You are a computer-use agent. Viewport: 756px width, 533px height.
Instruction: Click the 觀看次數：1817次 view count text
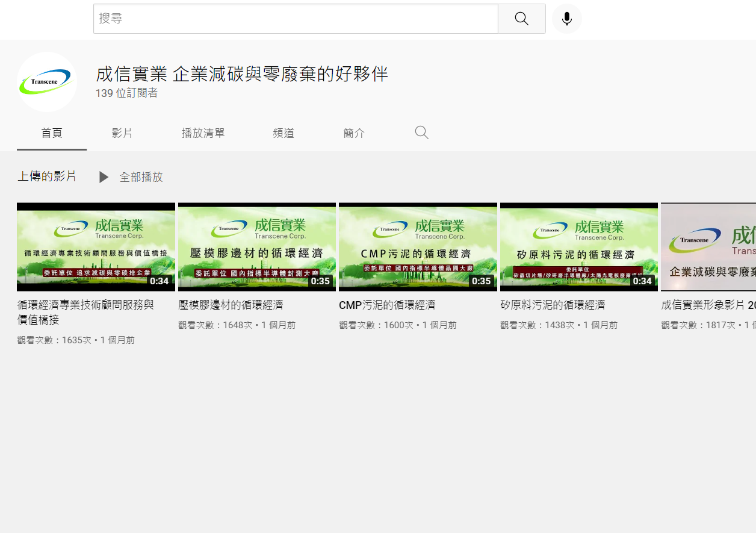698,325
